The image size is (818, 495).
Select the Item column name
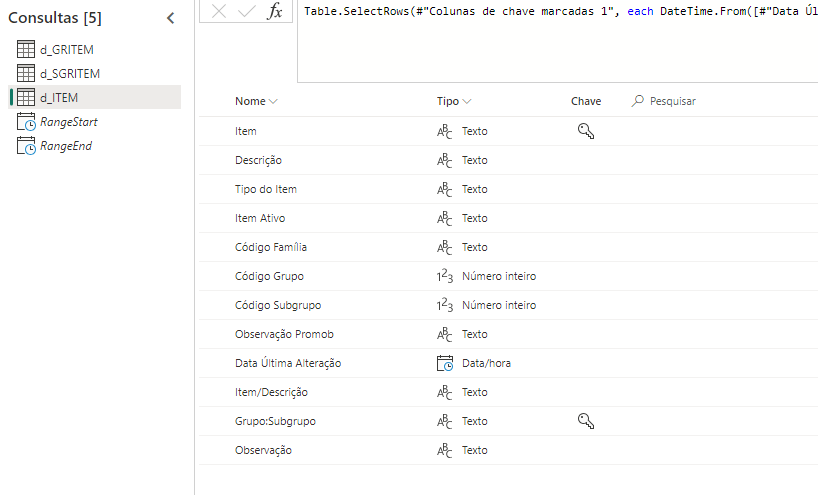click(x=246, y=131)
